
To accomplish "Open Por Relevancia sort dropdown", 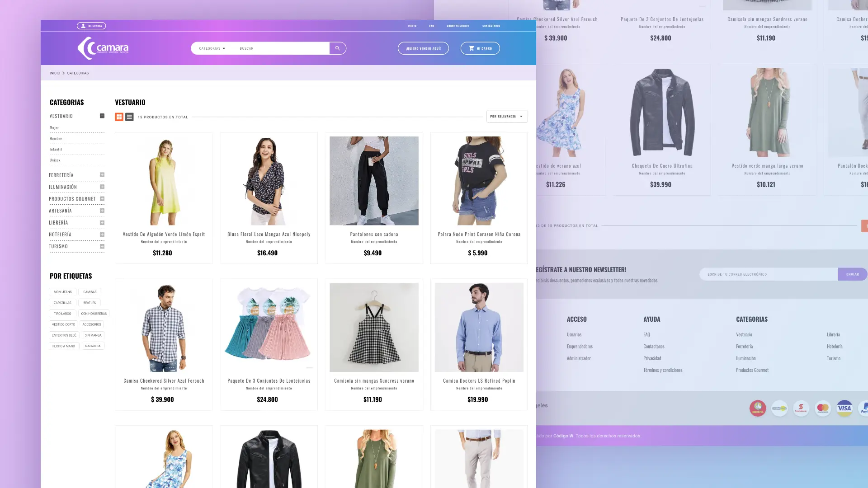I will (x=507, y=117).
